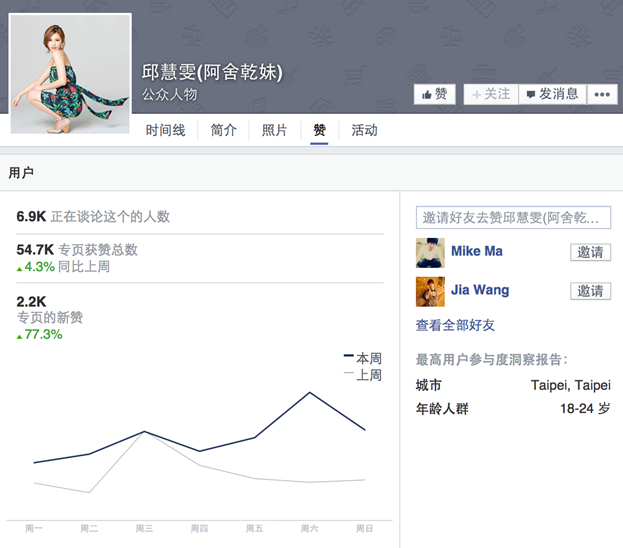The height and width of the screenshot is (548, 623).
Task: Click the Taipei, Taipei city value
Action: pos(571,385)
